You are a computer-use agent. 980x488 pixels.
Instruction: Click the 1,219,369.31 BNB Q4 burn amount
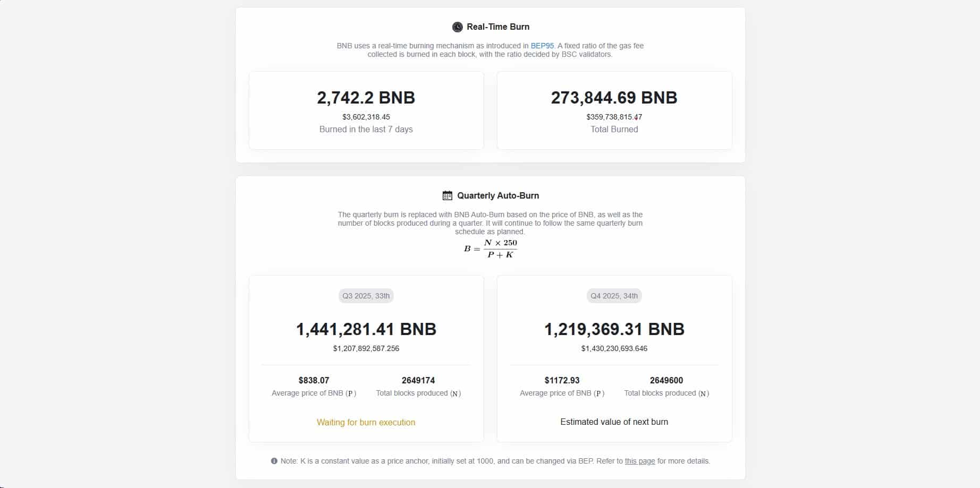[x=614, y=329]
